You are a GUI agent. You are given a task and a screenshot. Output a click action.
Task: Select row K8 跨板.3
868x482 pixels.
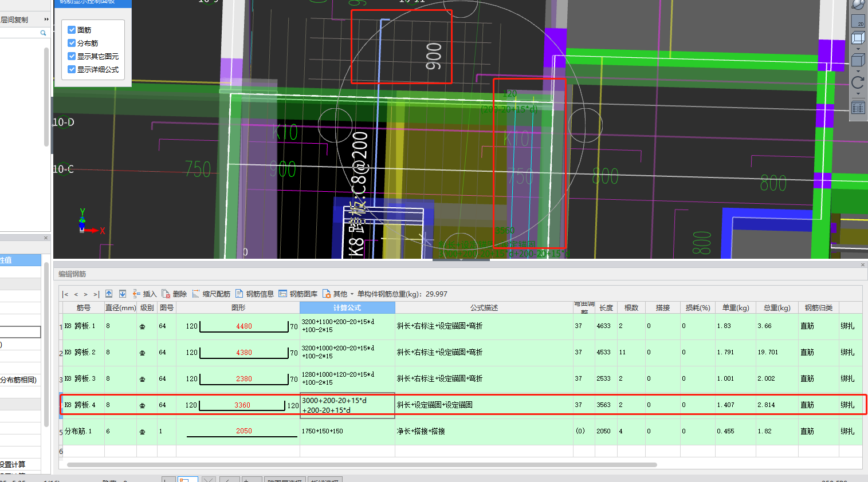point(461,378)
